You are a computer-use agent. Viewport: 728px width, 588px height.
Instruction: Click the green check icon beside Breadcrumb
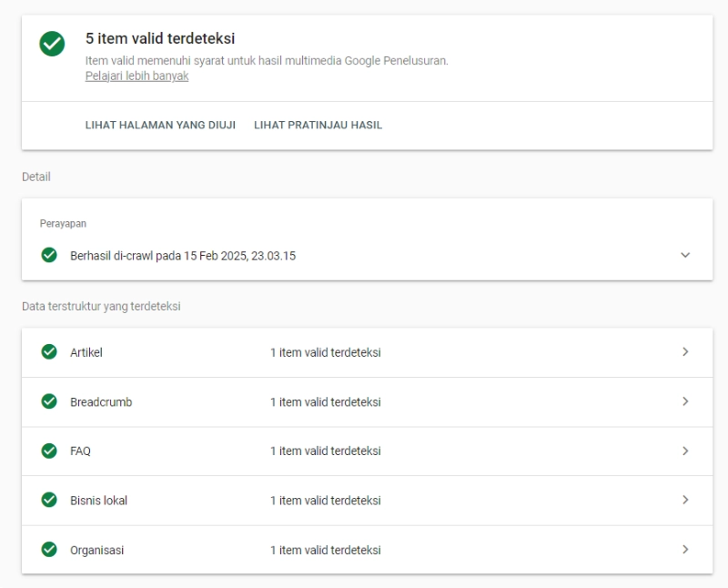point(49,401)
